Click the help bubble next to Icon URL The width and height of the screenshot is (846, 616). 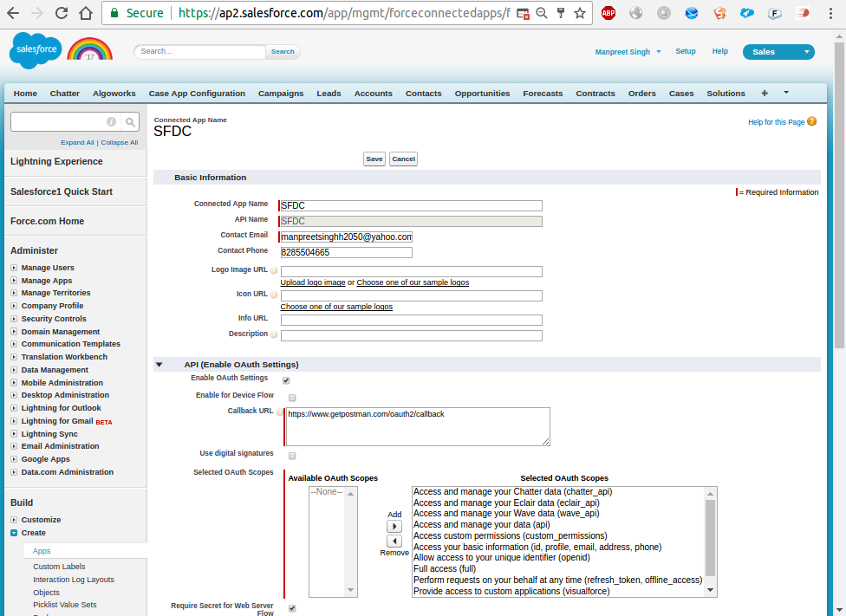[x=274, y=295]
